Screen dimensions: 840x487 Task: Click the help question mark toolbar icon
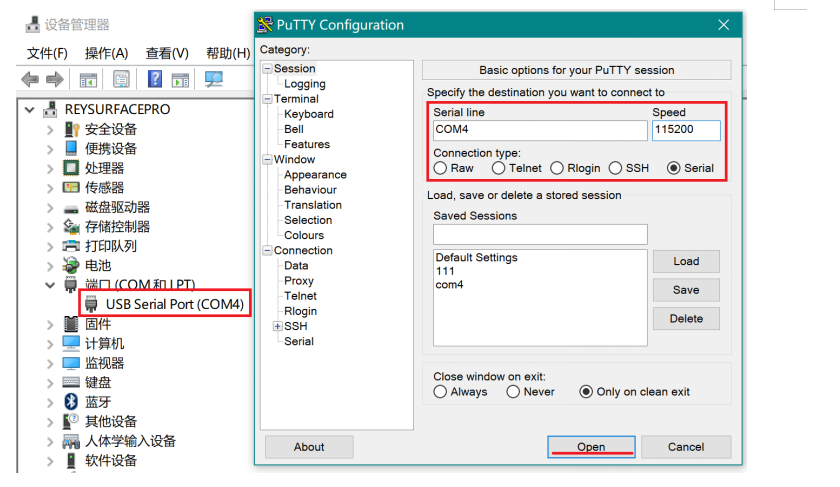tap(155, 80)
